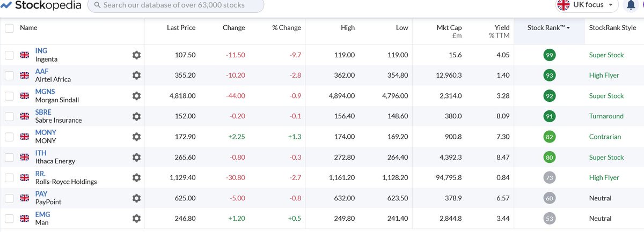This screenshot has height=232, width=644.
Task: Click Super Stock style for Ingenta
Action: 606,55
